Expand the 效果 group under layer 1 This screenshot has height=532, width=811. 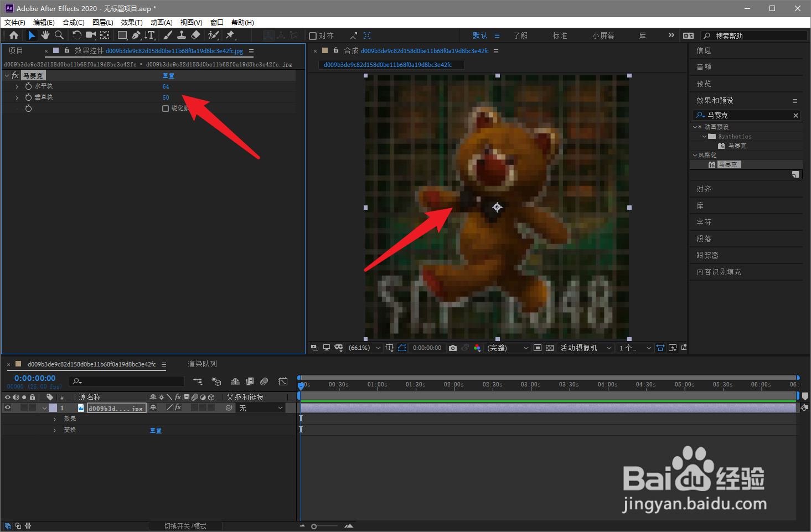(54, 419)
